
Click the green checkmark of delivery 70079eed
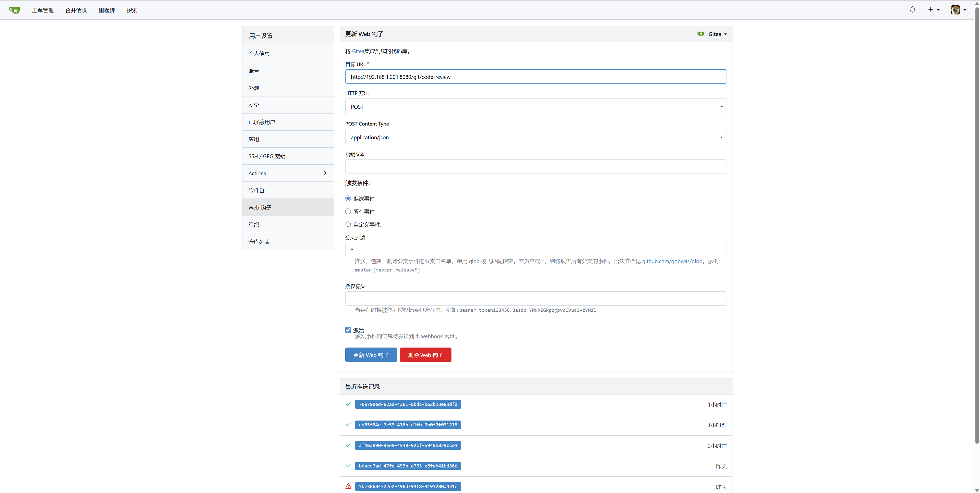pyautogui.click(x=348, y=404)
